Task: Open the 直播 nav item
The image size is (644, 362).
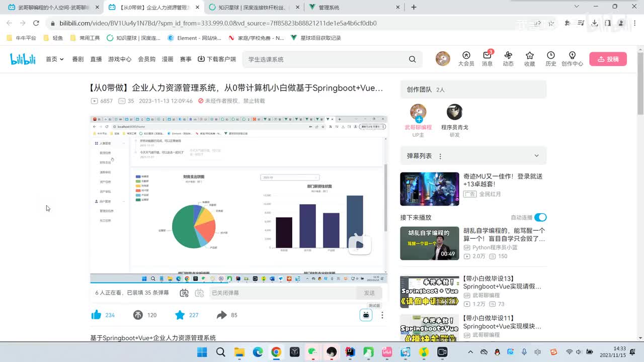Action: point(96,59)
